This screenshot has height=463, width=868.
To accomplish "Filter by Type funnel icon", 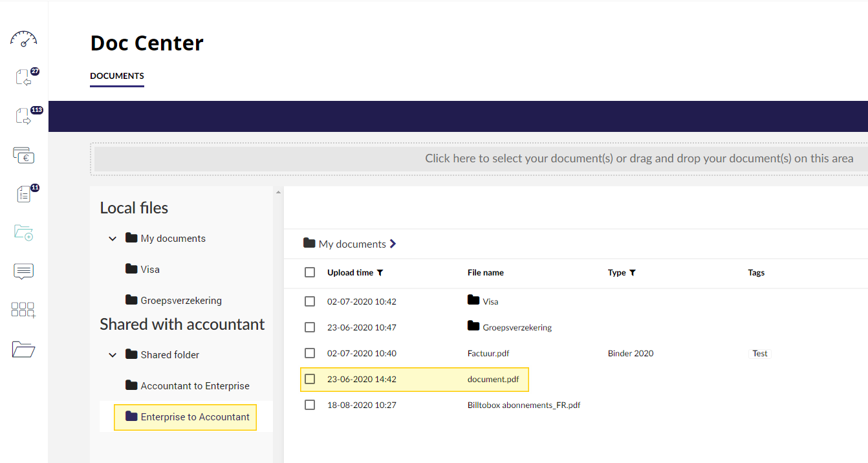I will tap(633, 273).
